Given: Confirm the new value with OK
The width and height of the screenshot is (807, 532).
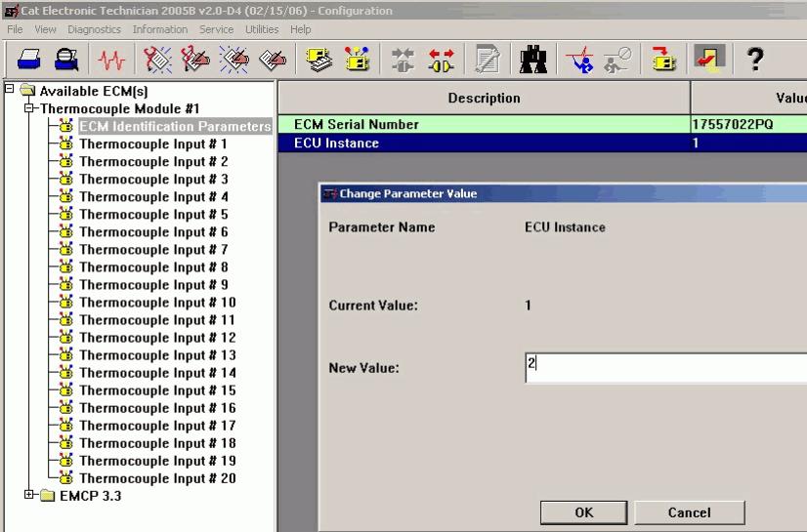Looking at the screenshot, I should [583, 512].
